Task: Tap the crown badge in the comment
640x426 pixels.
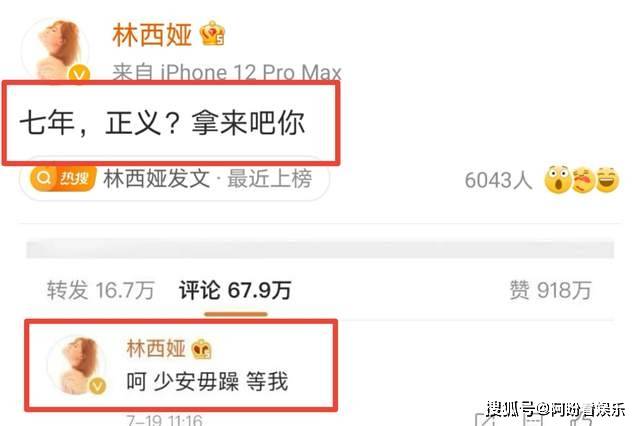Action: click(201, 349)
